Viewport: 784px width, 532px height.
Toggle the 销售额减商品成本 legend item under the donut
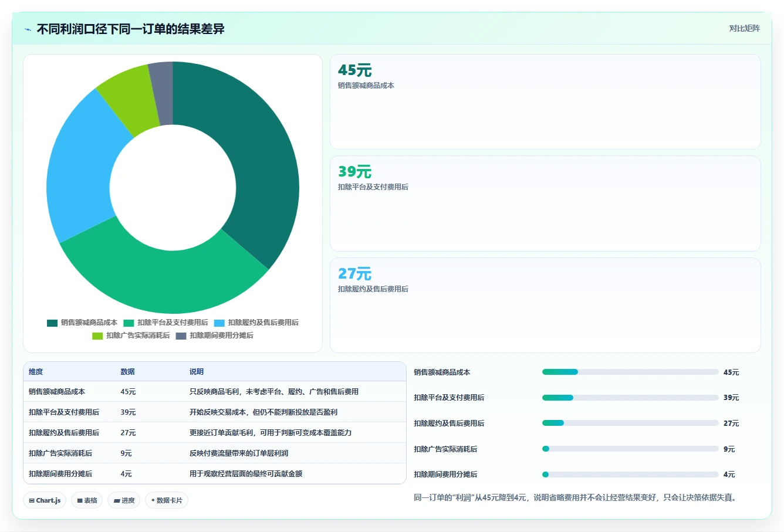coord(82,323)
